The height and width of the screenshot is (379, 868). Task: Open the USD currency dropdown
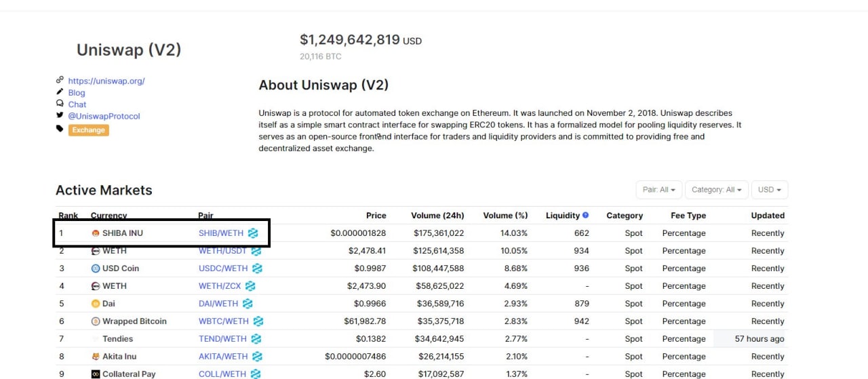(770, 190)
